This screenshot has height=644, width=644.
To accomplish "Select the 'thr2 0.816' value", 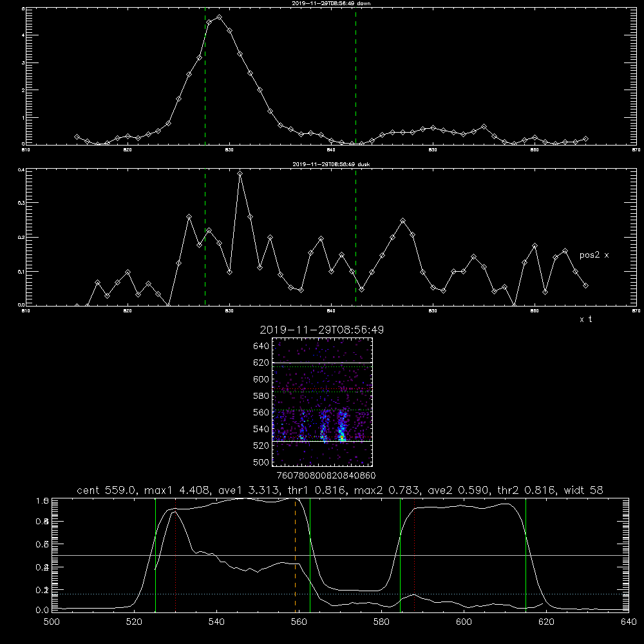I will (x=526, y=490).
